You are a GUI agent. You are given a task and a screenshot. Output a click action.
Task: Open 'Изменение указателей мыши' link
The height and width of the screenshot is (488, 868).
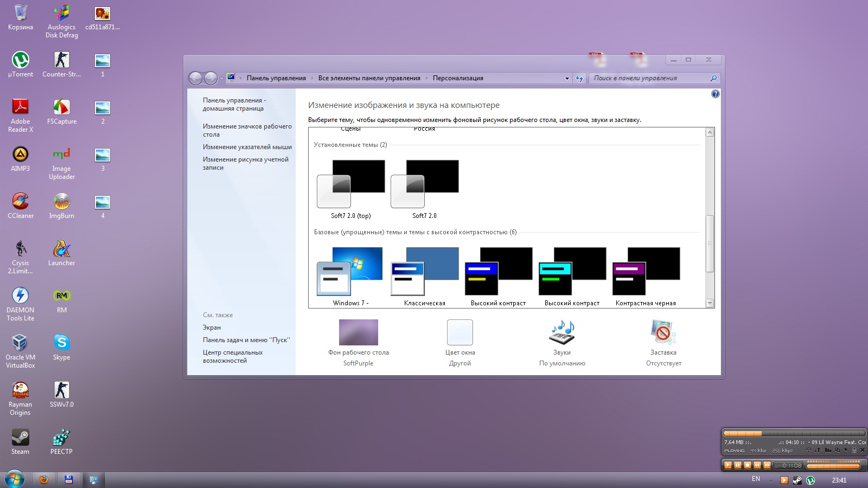coord(247,147)
